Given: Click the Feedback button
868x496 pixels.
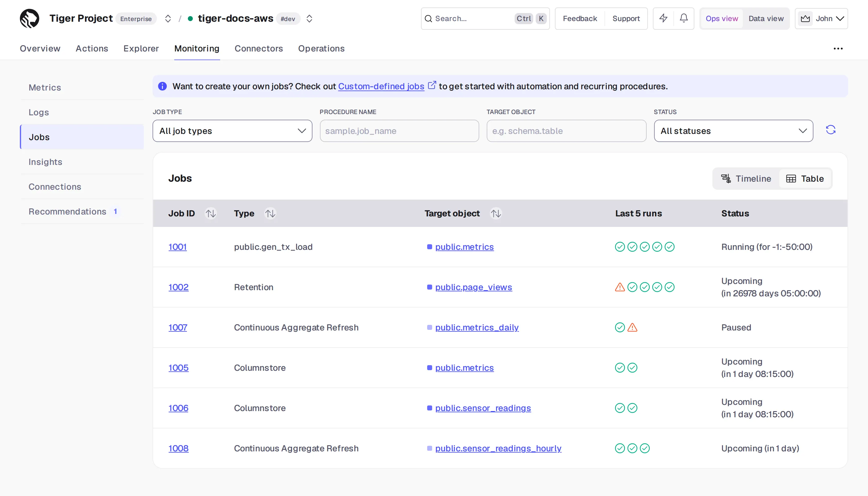Looking at the screenshot, I should [580, 19].
